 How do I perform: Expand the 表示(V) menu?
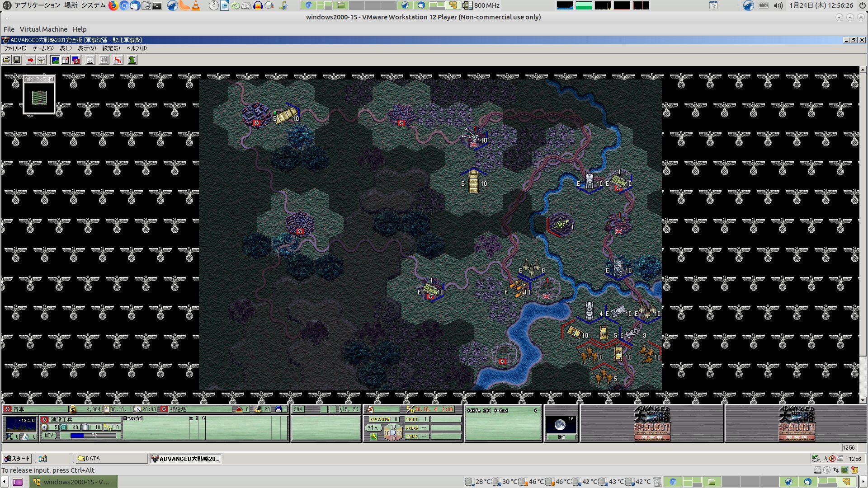pyautogui.click(x=86, y=48)
